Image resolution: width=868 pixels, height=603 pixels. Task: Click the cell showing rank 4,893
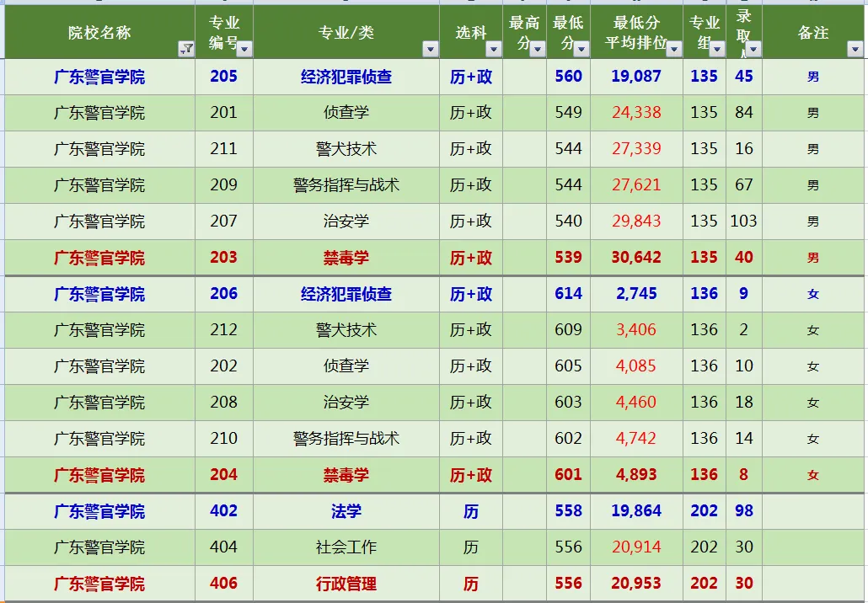pyautogui.click(x=636, y=475)
